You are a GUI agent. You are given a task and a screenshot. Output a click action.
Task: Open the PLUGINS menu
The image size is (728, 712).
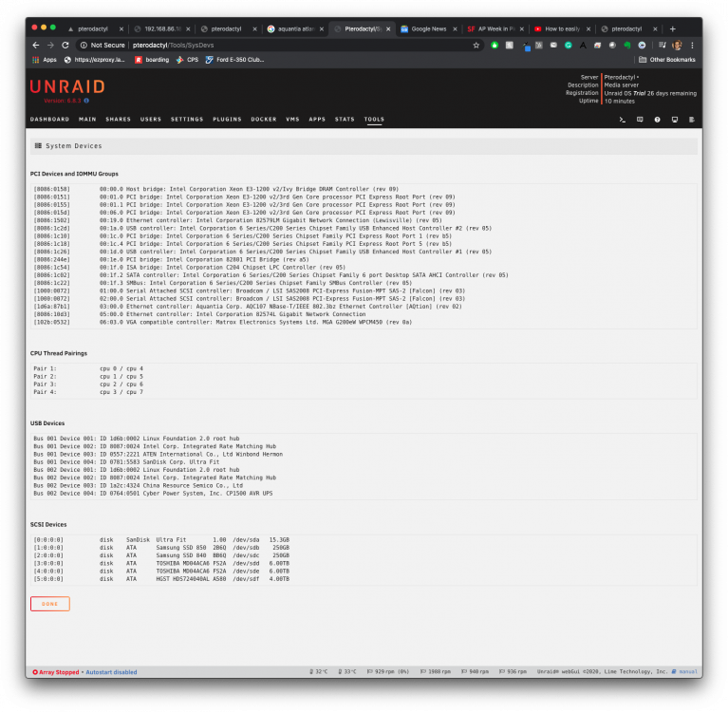[227, 120]
